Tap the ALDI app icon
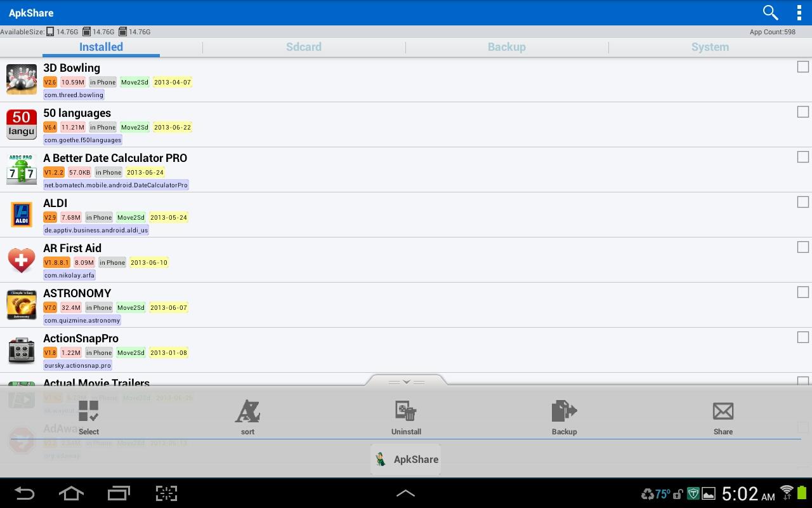Viewport: 812px width, 508px height. pyautogui.click(x=22, y=215)
